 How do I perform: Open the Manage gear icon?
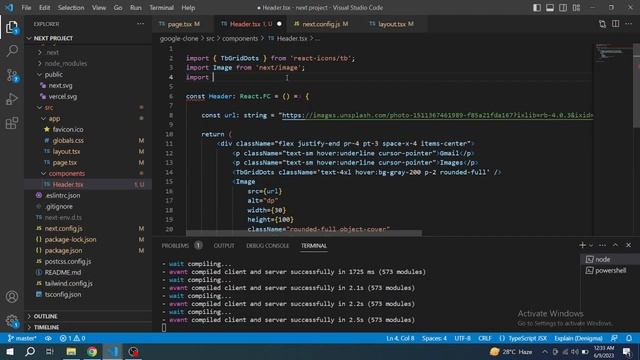point(12,321)
